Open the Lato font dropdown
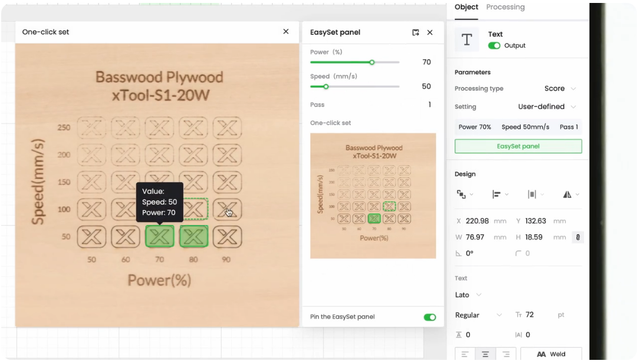 (x=468, y=295)
